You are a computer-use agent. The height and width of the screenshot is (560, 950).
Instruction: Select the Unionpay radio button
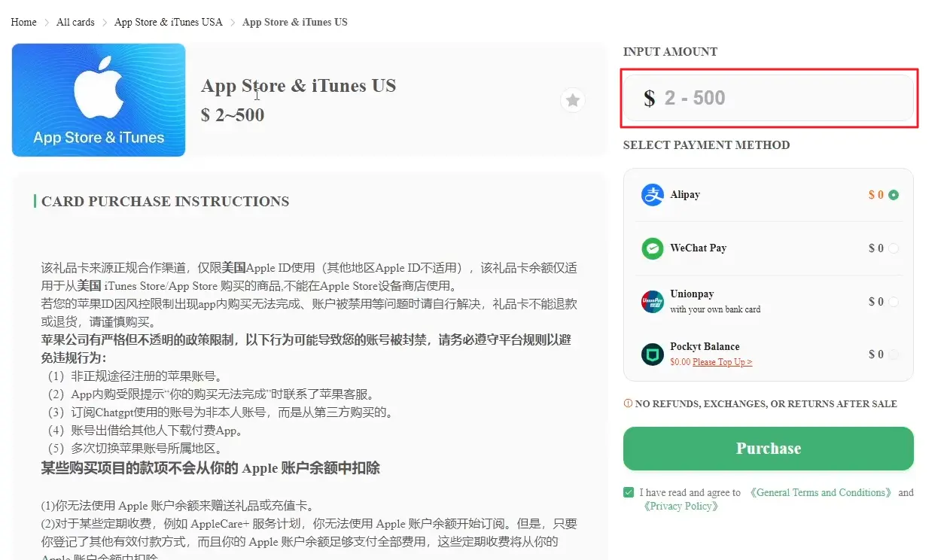click(x=894, y=302)
